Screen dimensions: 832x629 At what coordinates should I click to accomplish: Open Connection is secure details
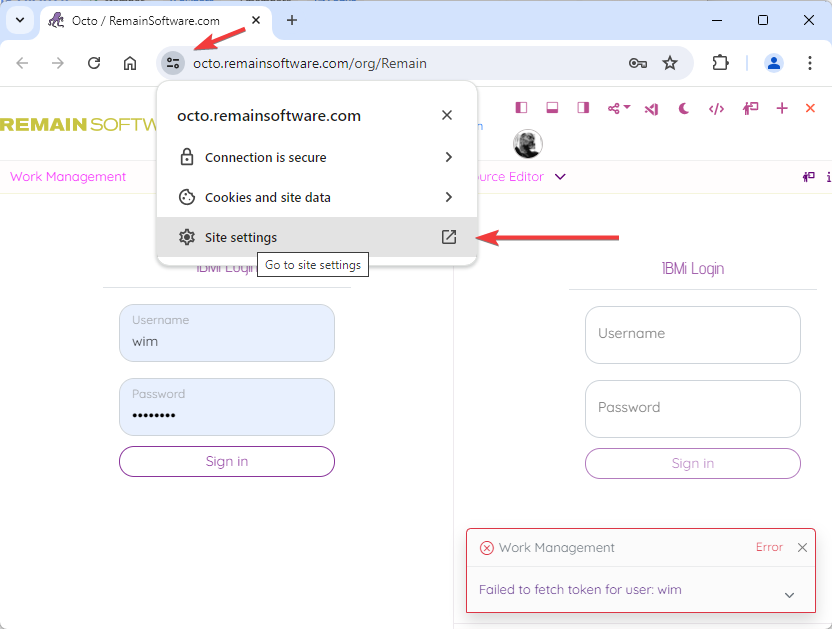coord(317,157)
